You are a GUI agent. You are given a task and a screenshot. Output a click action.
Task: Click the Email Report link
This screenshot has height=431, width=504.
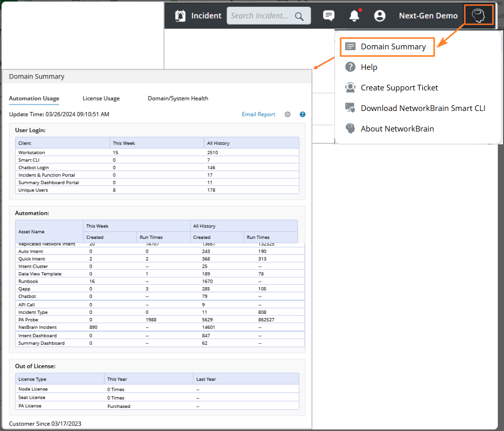click(x=258, y=115)
